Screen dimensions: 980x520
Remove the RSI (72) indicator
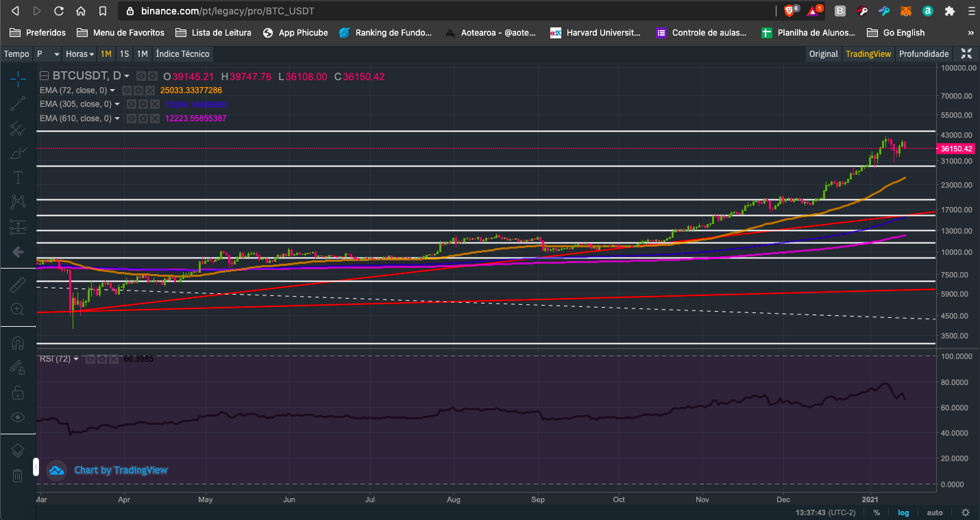pos(112,359)
